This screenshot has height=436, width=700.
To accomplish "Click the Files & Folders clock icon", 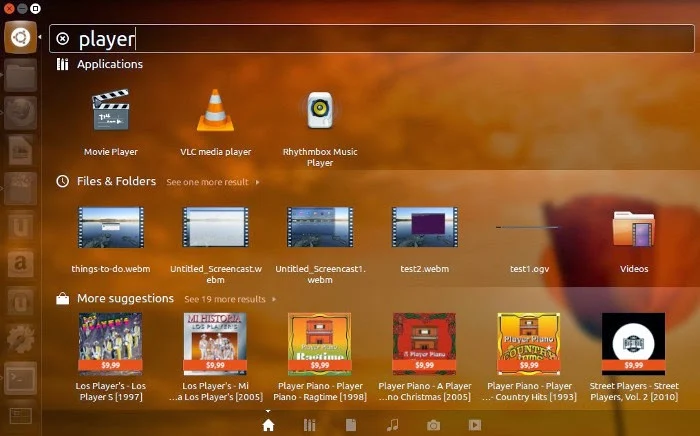I will [62, 181].
